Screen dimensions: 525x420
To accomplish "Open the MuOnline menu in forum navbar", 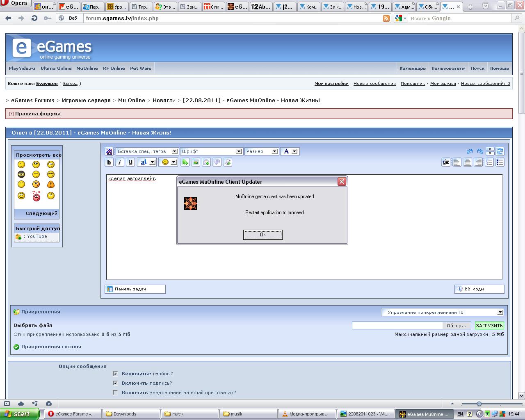I will (87, 68).
